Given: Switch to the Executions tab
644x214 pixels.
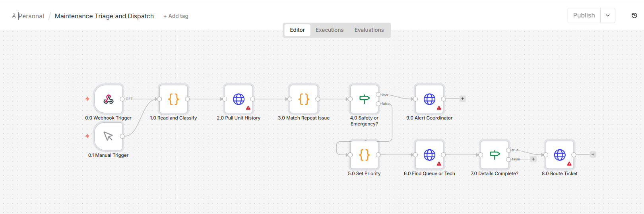Looking at the screenshot, I should coord(330,30).
